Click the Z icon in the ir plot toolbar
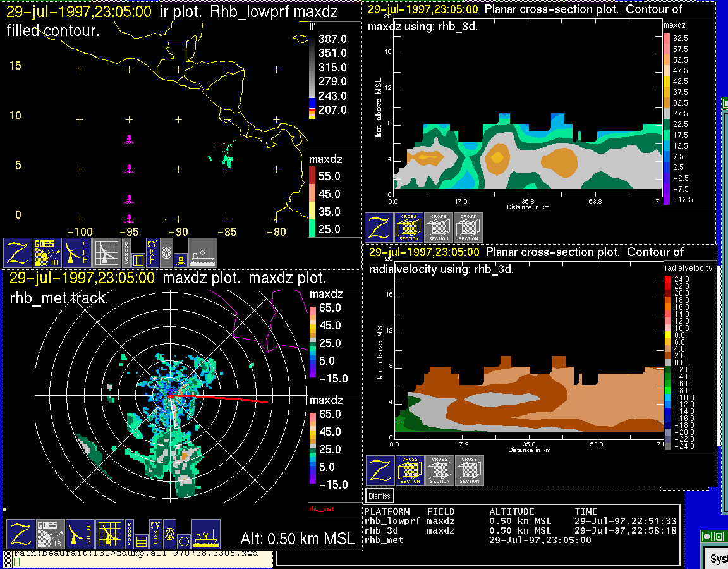 coord(18,253)
